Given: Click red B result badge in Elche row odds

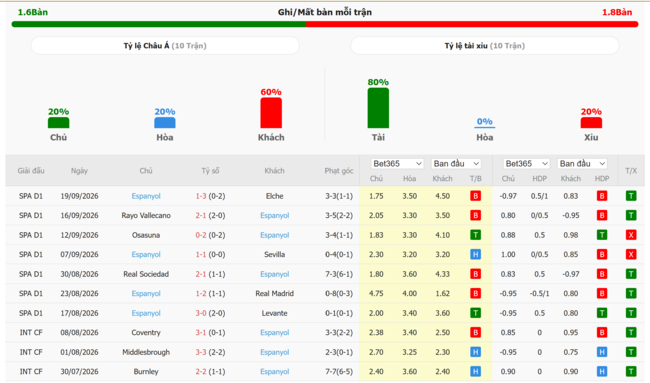Looking at the screenshot, I should (475, 196).
